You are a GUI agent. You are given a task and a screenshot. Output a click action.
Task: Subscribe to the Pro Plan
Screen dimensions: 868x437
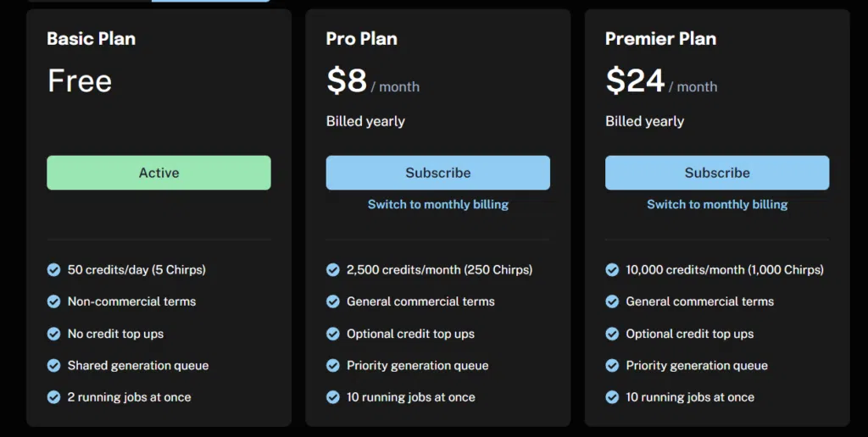click(437, 173)
